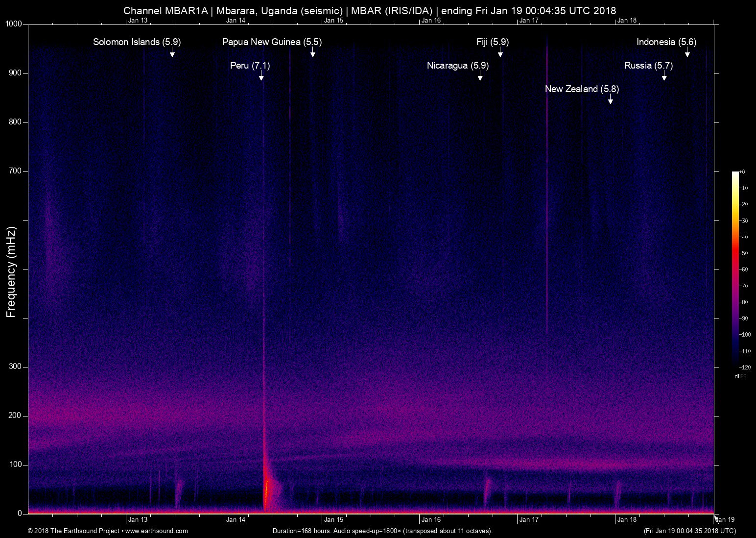The height and width of the screenshot is (538, 756).
Task: Click the arrow under Solomon Islands (5.9)
Action: (x=172, y=53)
